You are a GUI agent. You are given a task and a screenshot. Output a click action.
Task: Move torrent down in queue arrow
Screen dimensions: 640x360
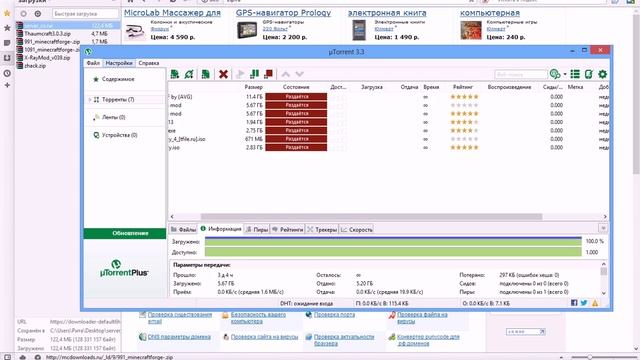click(300, 74)
